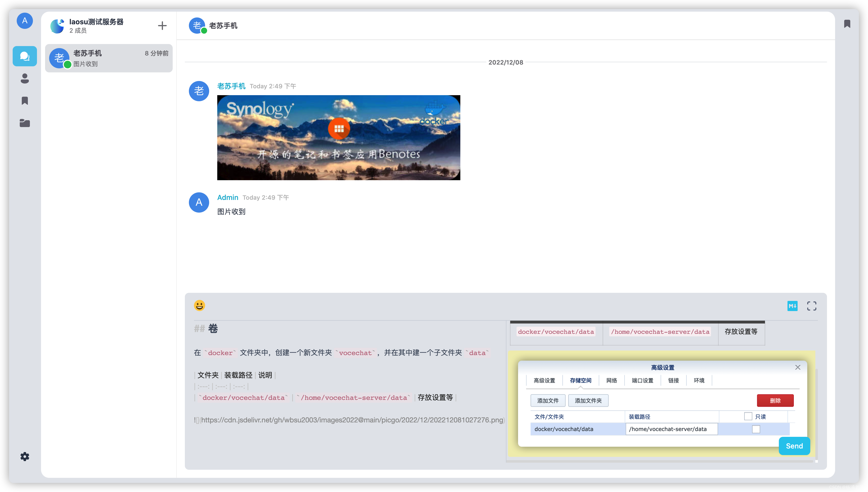
Task: Click 老苏手机 avatar in the chat header
Action: point(197,25)
